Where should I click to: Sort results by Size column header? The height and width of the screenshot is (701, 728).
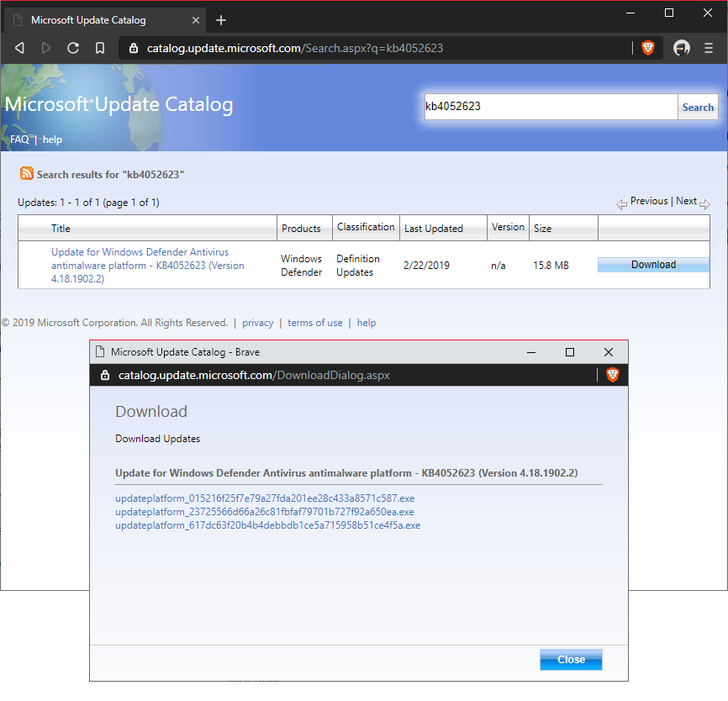pyautogui.click(x=542, y=228)
